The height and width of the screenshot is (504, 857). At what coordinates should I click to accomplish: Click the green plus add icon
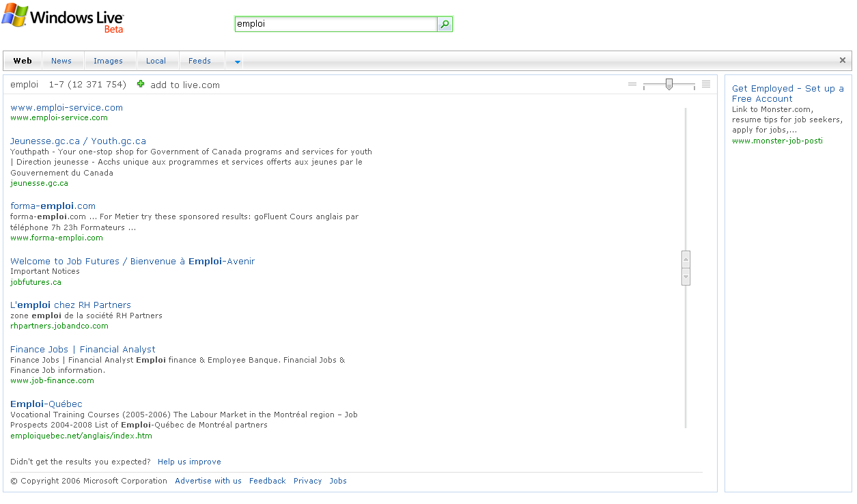point(141,84)
